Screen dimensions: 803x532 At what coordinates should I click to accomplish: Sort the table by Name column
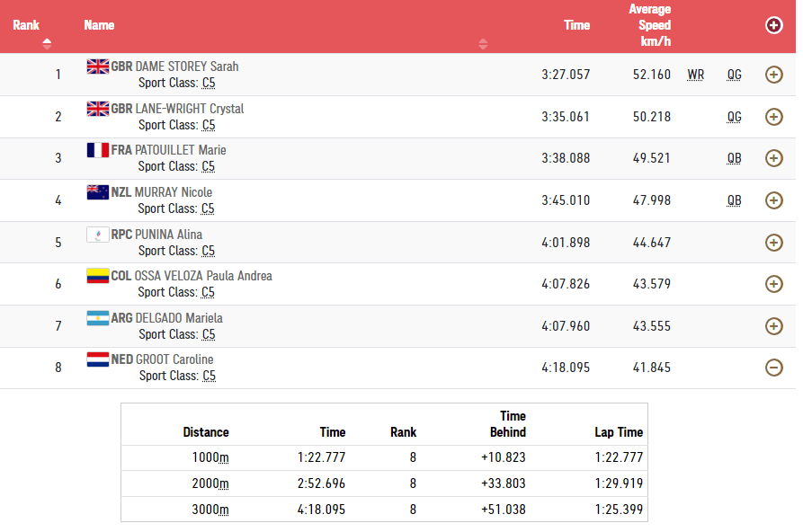tap(483, 43)
